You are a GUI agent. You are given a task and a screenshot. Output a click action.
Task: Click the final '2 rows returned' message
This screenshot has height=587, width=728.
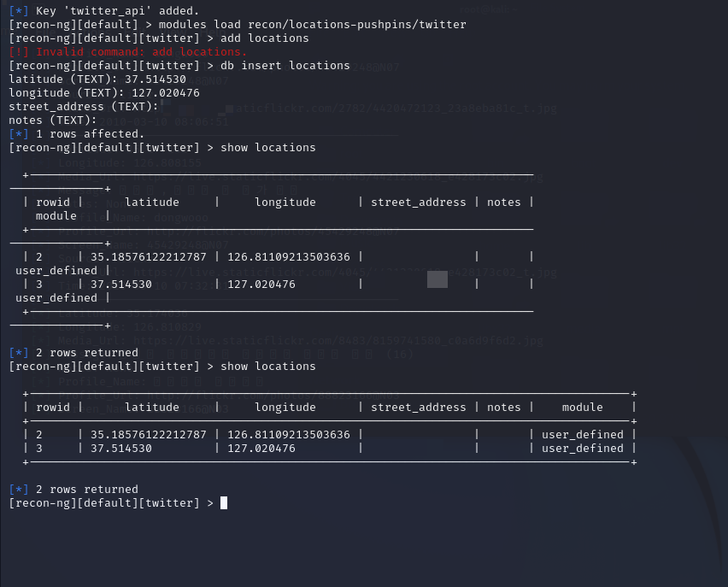(x=87, y=490)
